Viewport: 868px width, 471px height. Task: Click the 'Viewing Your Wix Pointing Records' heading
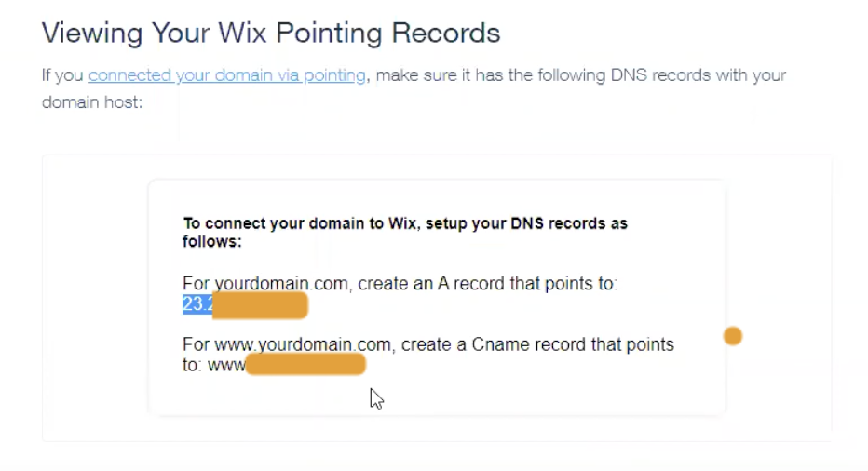click(271, 34)
